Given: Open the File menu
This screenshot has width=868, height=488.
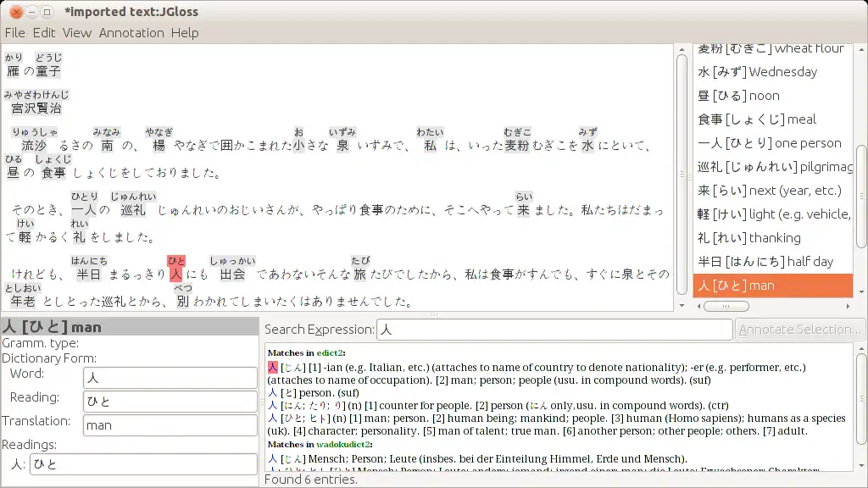Looking at the screenshot, I should pos(15,33).
